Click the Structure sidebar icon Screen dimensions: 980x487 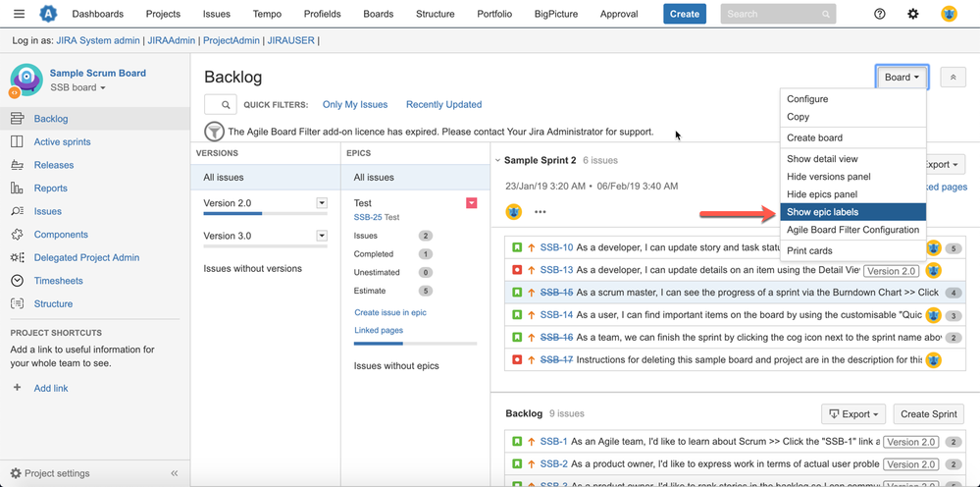(18, 303)
